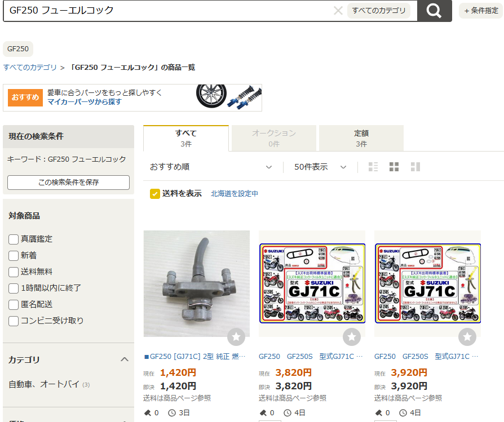
Task: Enable the 真贋鑑定 checkbox
Action: pos(14,239)
